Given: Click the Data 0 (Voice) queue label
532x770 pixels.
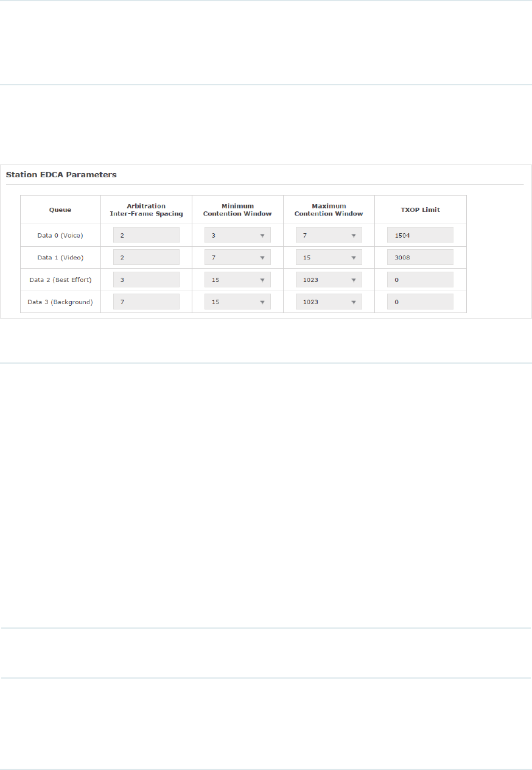Looking at the screenshot, I should coord(60,235).
